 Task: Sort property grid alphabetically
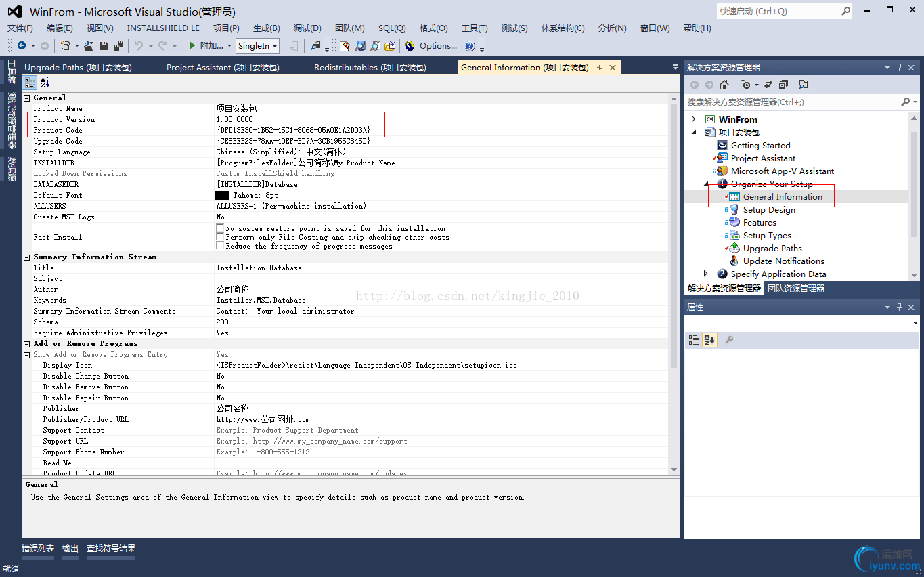tap(45, 82)
